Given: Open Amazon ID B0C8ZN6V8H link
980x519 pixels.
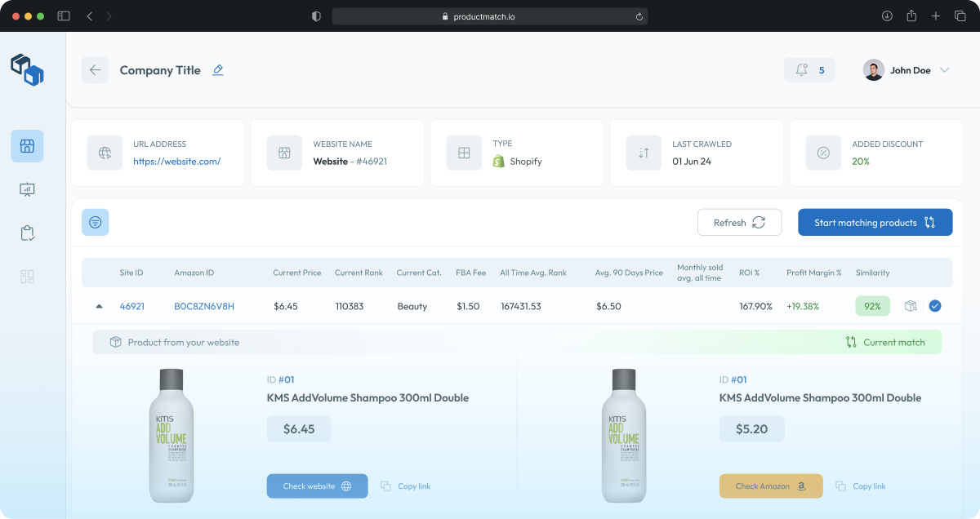Looking at the screenshot, I should [204, 307].
